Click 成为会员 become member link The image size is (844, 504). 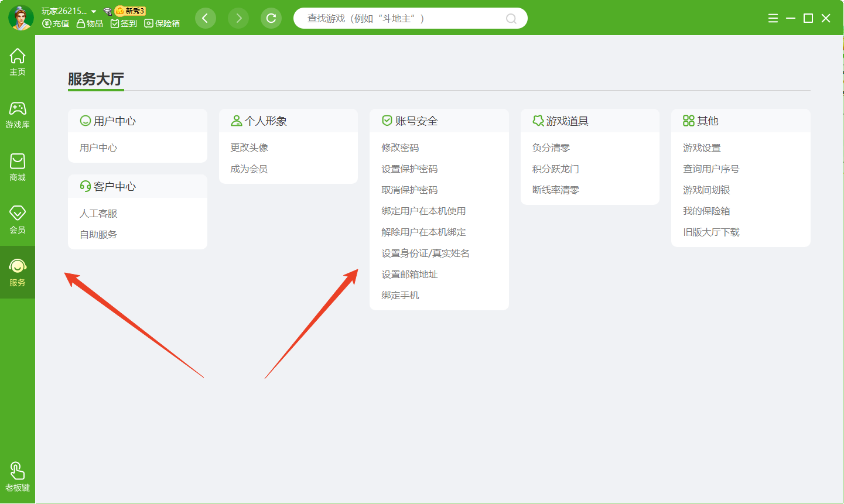[250, 169]
